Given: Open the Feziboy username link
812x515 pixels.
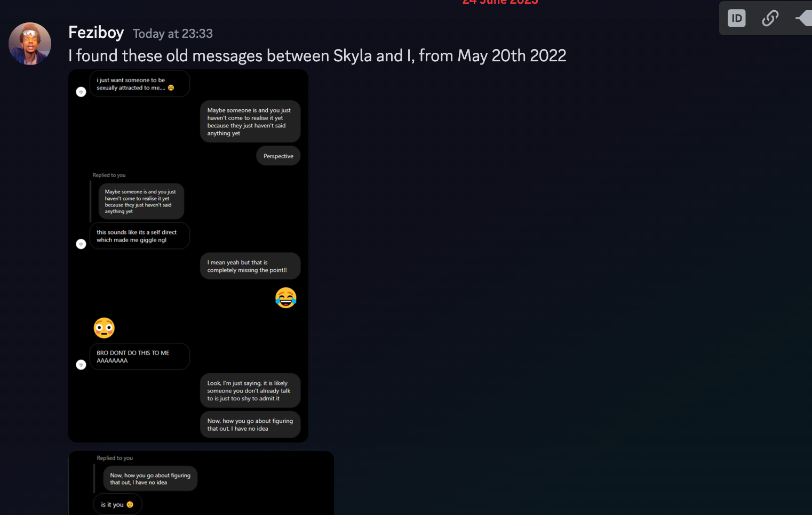Looking at the screenshot, I should click(96, 33).
